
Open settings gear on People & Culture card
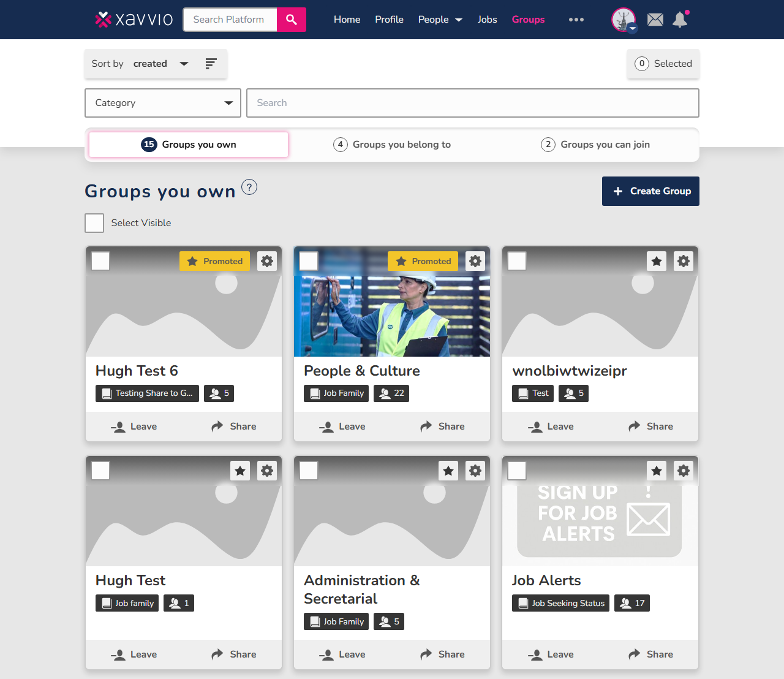pyautogui.click(x=475, y=261)
